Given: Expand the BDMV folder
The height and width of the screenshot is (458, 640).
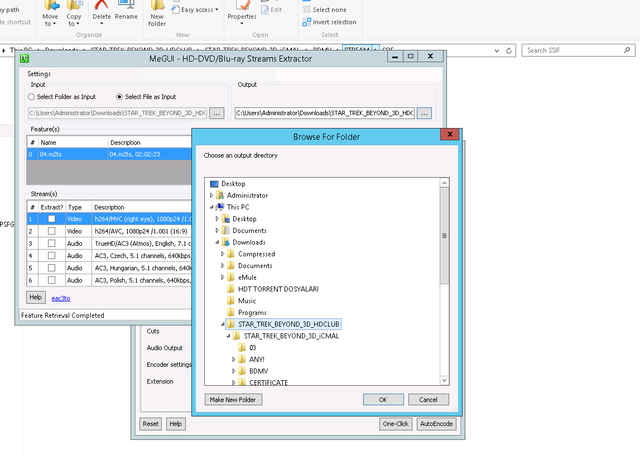Looking at the screenshot, I should (234, 371).
